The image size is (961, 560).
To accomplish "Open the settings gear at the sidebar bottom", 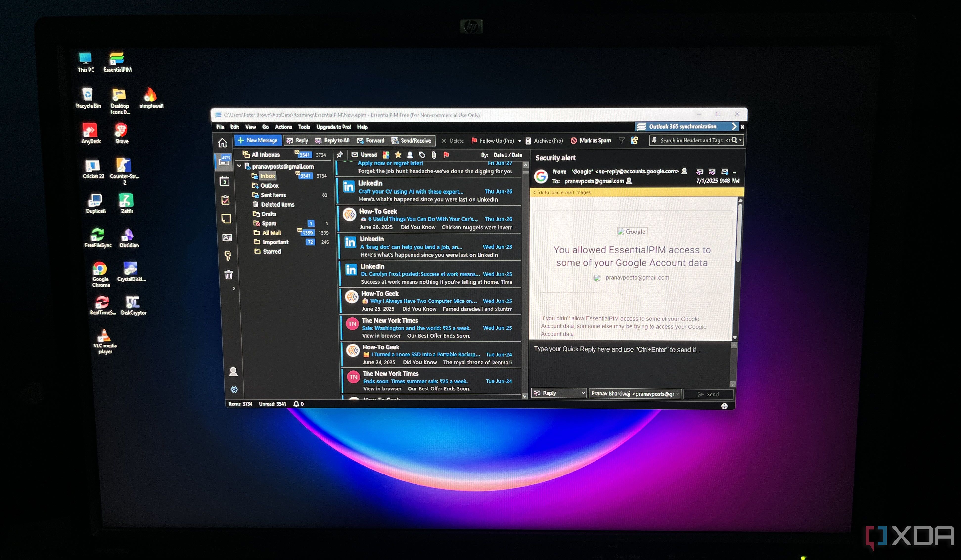I will click(x=234, y=389).
